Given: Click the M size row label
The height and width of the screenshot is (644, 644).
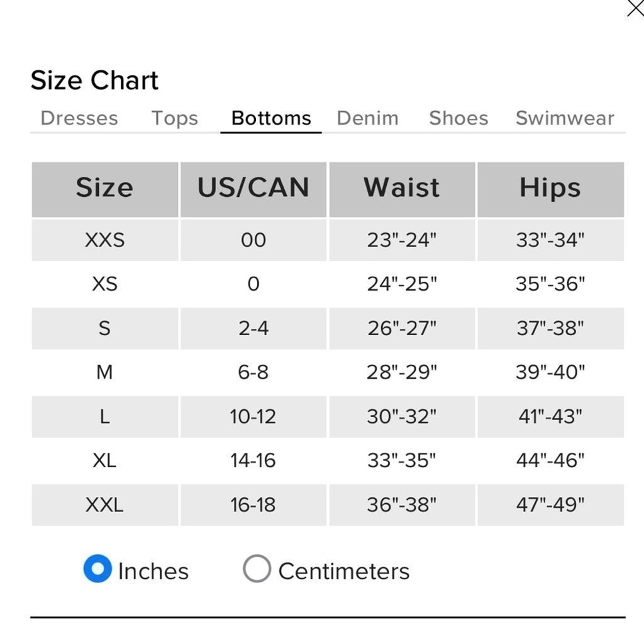Looking at the screenshot, I should 105,372.
